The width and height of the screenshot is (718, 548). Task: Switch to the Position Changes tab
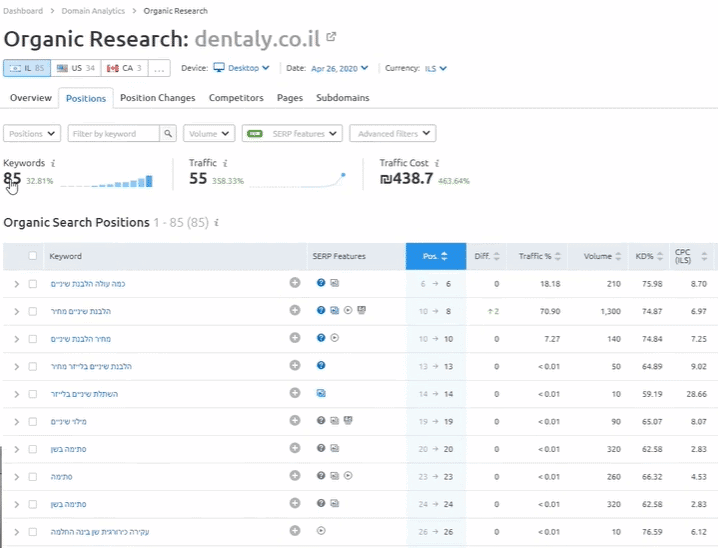[x=158, y=98]
